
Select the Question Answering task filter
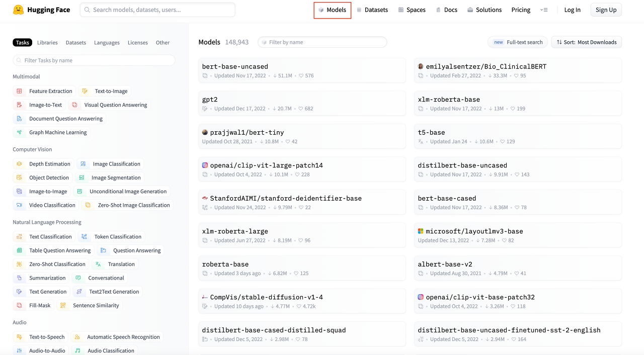pyautogui.click(x=130, y=250)
